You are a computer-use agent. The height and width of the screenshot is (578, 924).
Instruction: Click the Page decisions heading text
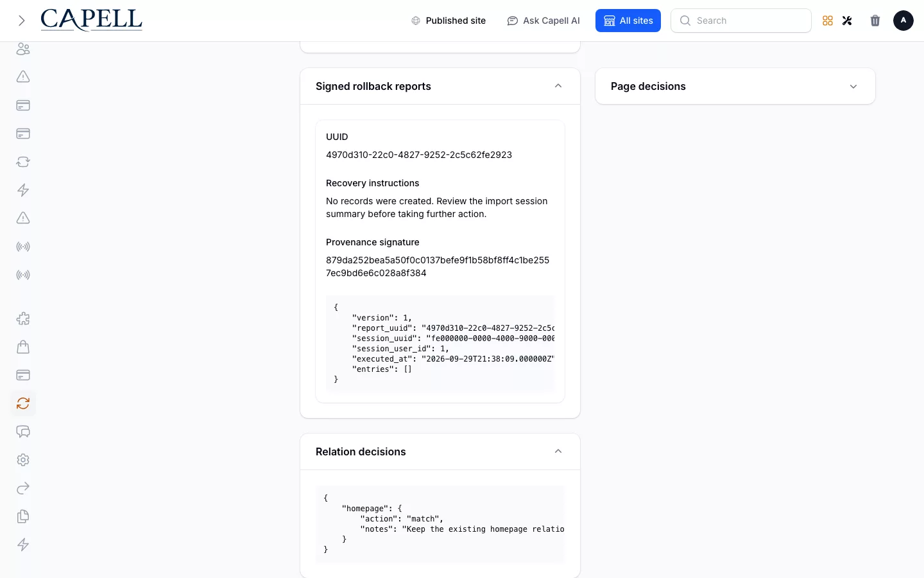coord(648,86)
